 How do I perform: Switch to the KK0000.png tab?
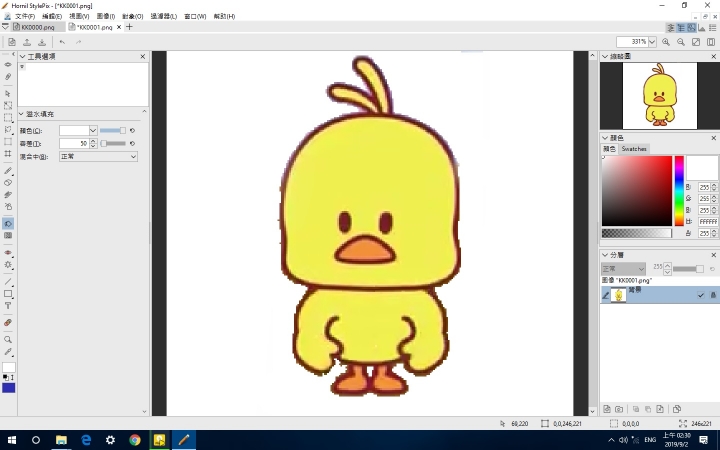38,27
